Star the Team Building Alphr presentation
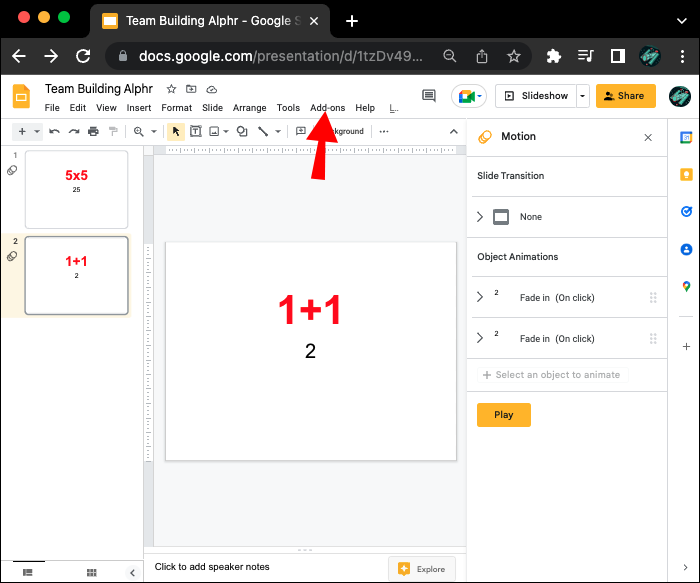The image size is (700, 583). (171, 89)
